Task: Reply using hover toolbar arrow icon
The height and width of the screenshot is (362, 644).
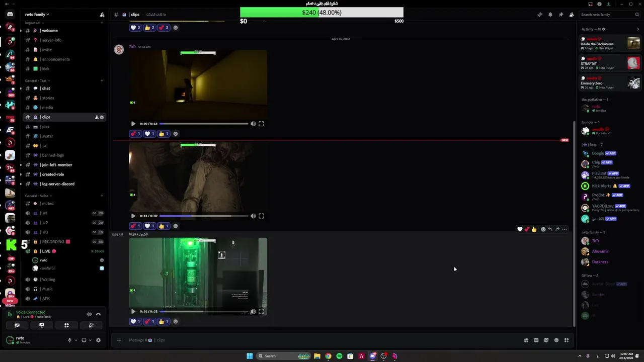Action: pos(550,229)
